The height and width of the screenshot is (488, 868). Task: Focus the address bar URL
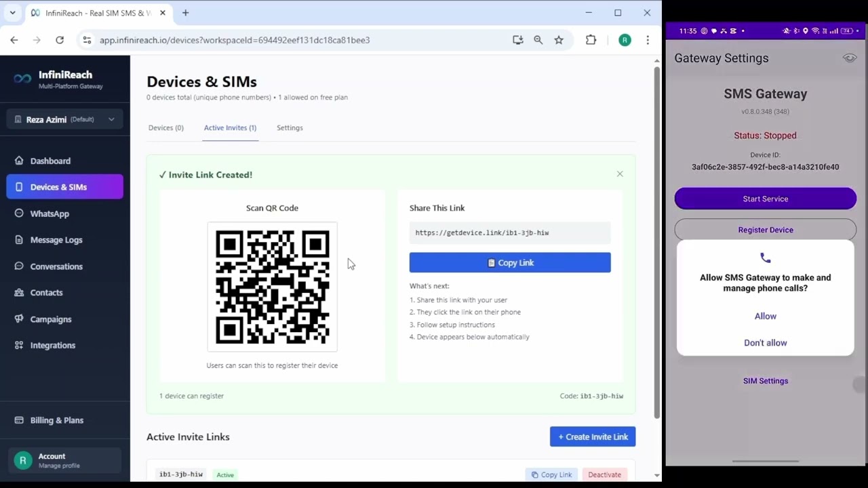[x=235, y=40]
